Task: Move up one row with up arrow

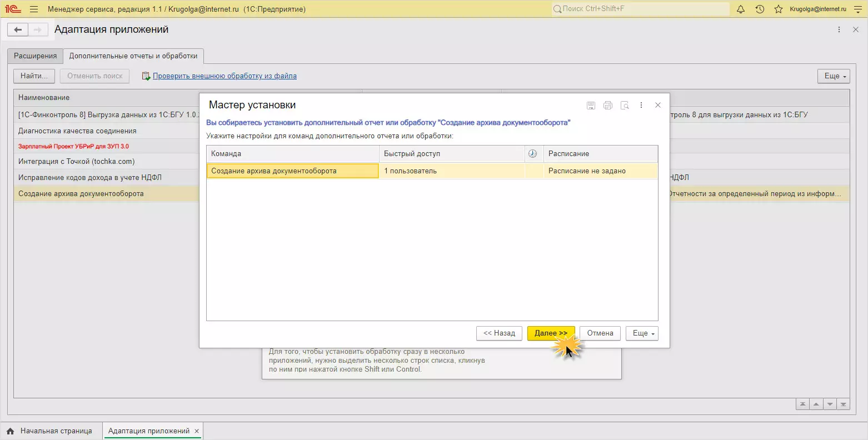Action: point(816,404)
